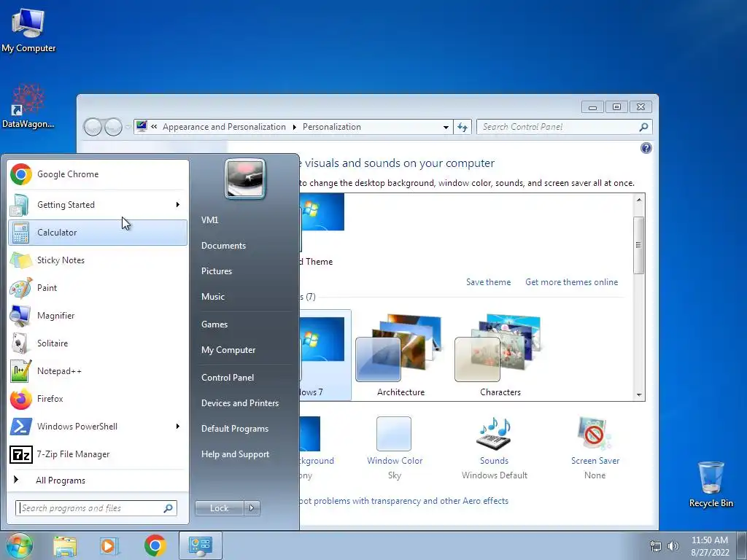Open My Computer from Start menu right pane

(228, 350)
